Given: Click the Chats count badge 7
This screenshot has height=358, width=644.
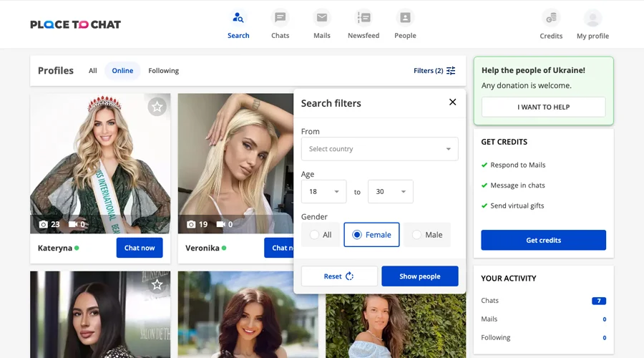Looking at the screenshot, I should point(599,301).
